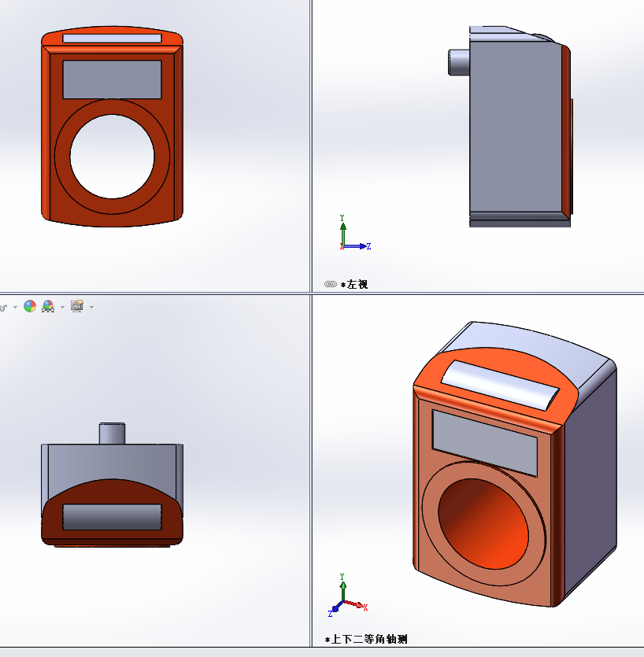The width and height of the screenshot is (644, 657).
Task: Open the Hide/Show Items dropdown arrow
Action: coord(15,307)
